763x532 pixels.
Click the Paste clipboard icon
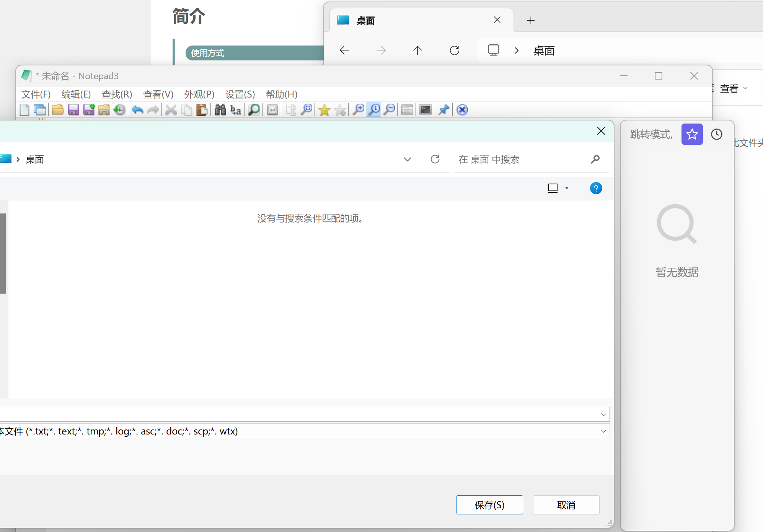coord(202,110)
